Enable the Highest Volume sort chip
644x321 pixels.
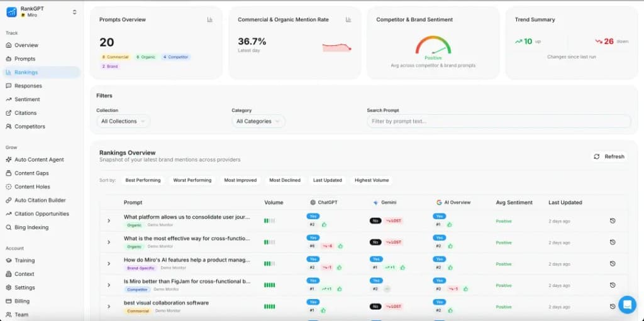pyautogui.click(x=371, y=180)
